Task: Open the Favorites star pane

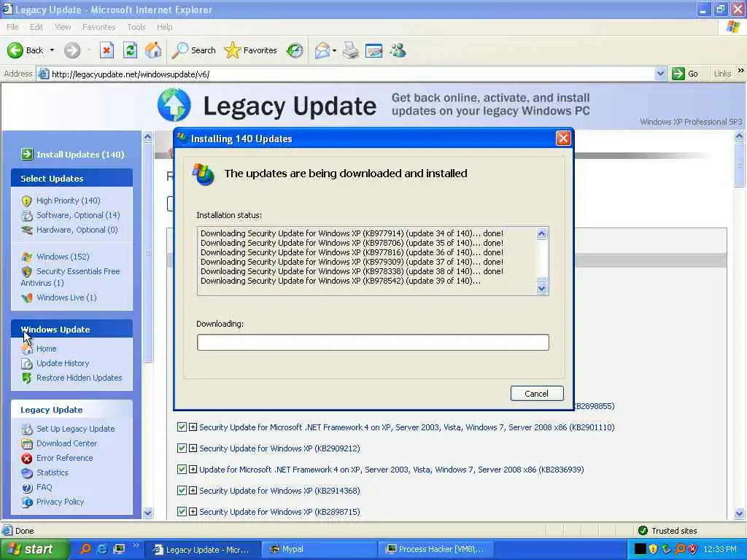Action: point(251,50)
